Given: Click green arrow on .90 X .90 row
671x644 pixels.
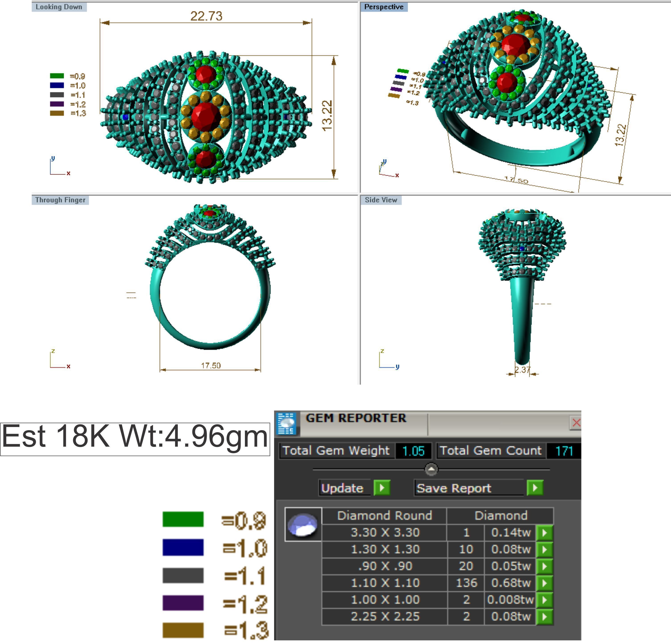Looking at the screenshot, I should coord(544,566).
